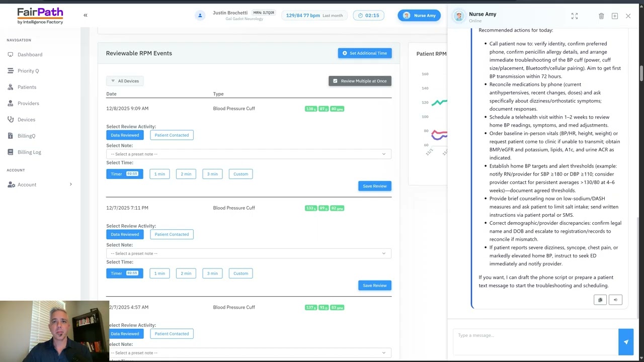This screenshot has width=644, height=362.
Task: Click the Devices stethoscope icon
Action: click(11, 120)
